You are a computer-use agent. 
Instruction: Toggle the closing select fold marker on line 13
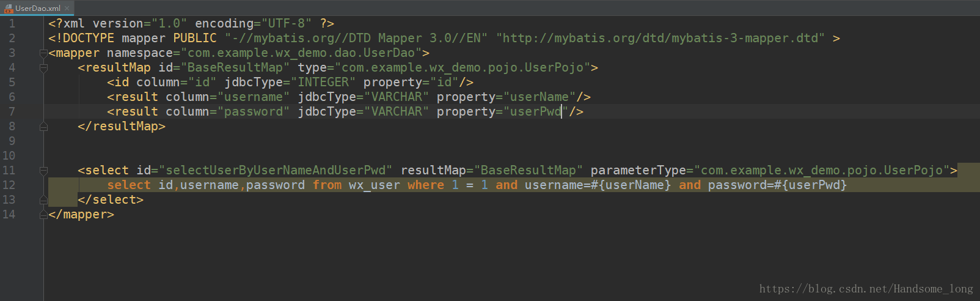[43, 200]
